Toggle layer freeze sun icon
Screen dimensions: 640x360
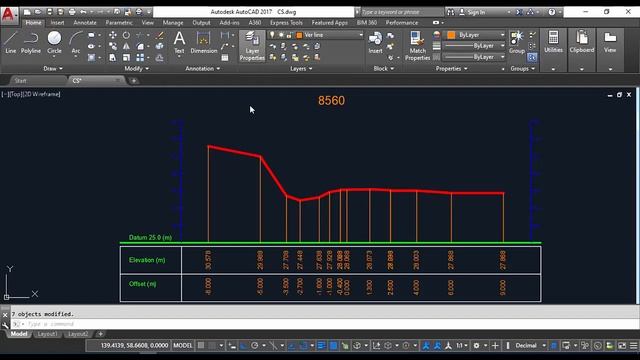(x=281, y=35)
